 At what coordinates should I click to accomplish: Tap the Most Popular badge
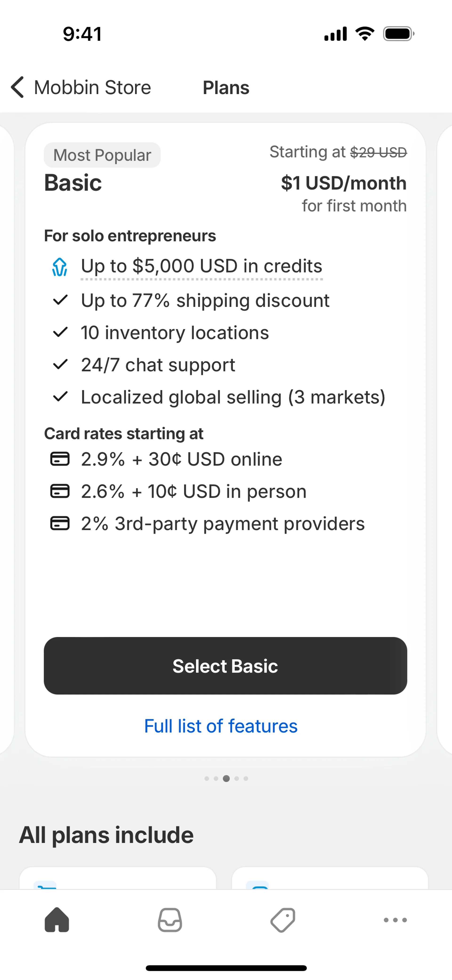pos(102,155)
